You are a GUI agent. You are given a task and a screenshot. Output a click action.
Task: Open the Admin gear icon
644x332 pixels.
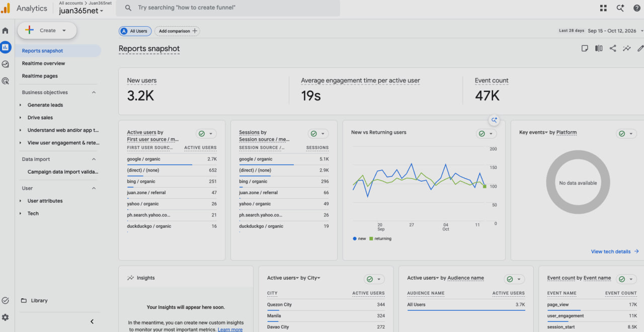[x=6, y=317]
